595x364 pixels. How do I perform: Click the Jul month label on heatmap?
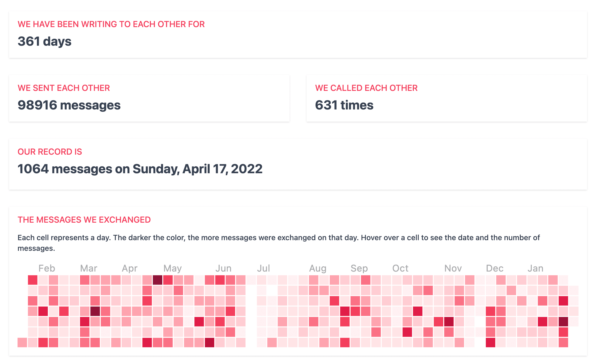tap(263, 268)
